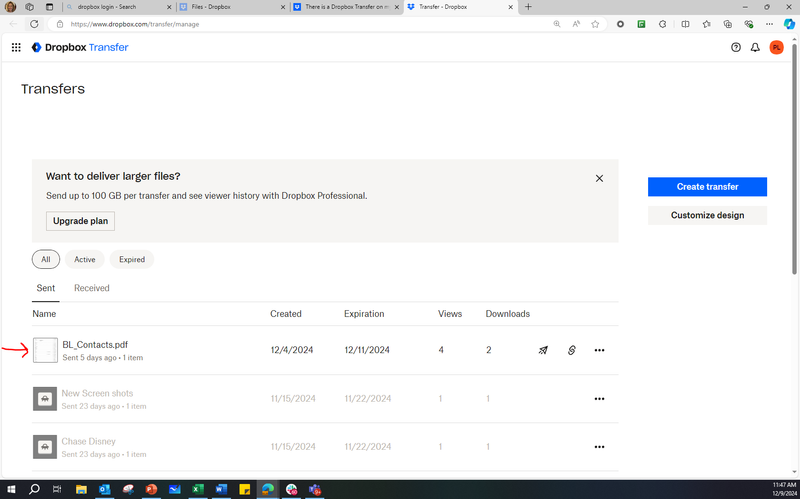The width and height of the screenshot is (800, 499).
Task: Click the browser address bar URL
Action: [135, 24]
